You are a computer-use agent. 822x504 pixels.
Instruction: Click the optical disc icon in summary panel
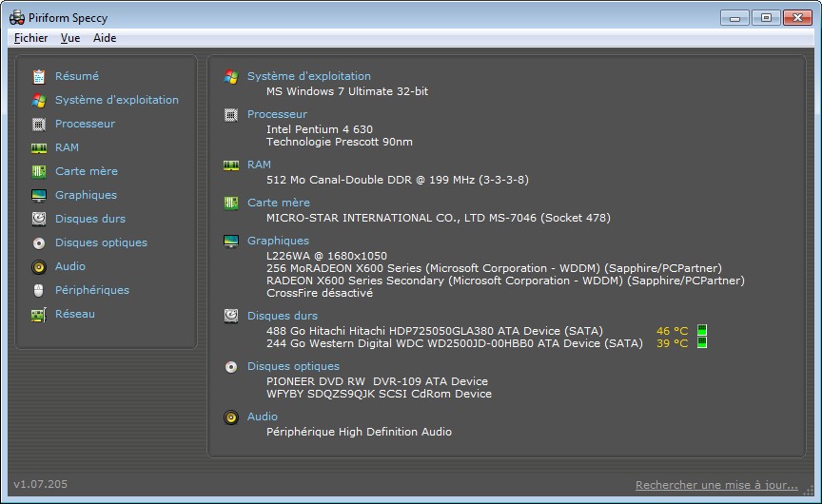(231, 367)
